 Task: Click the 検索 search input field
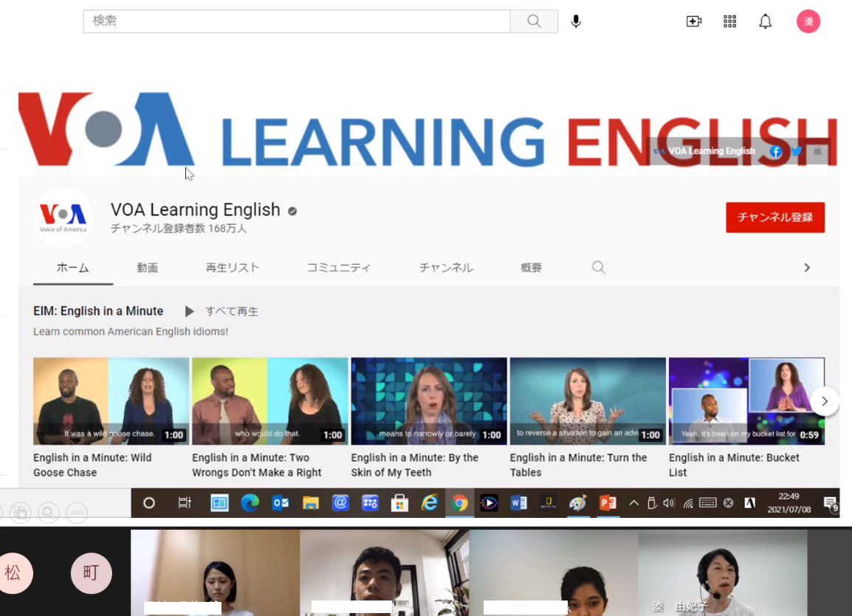(x=297, y=21)
